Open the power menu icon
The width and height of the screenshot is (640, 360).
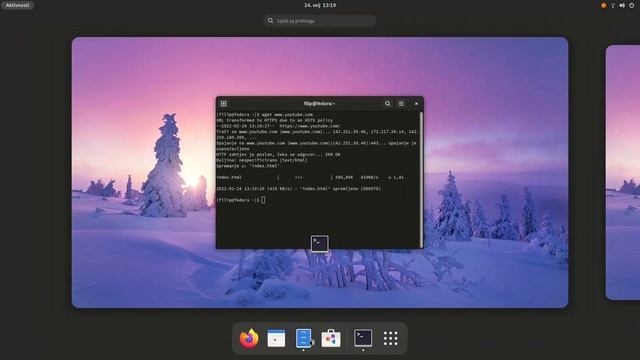(x=631, y=5)
